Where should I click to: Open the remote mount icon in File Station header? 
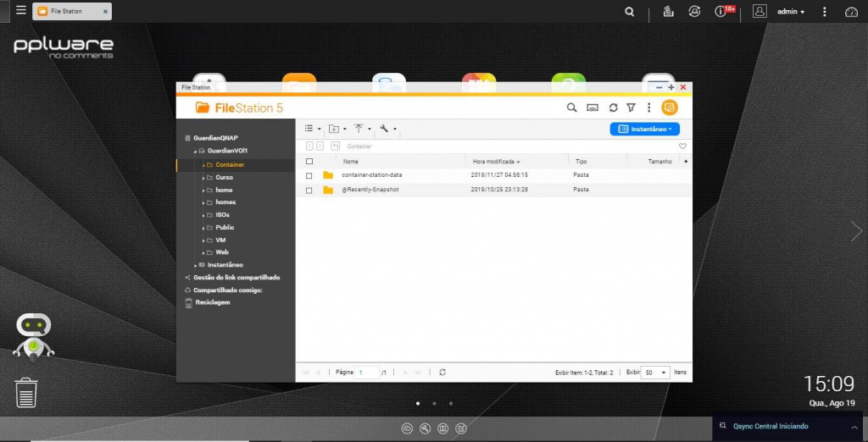[593, 108]
